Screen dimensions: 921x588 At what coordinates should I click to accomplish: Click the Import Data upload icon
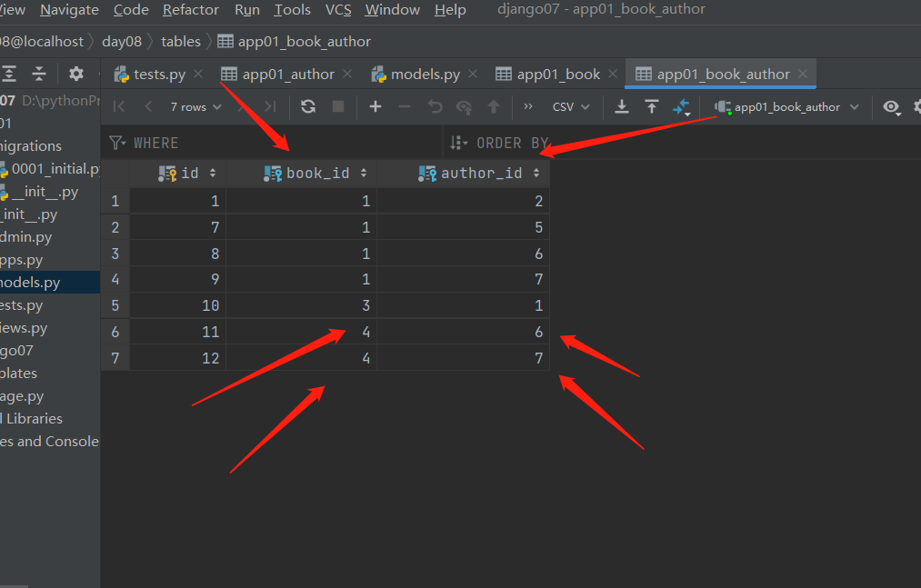point(651,106)
